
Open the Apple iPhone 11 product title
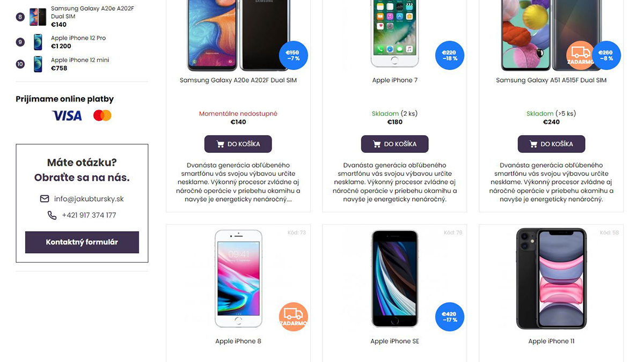click(x=551, y=341)
